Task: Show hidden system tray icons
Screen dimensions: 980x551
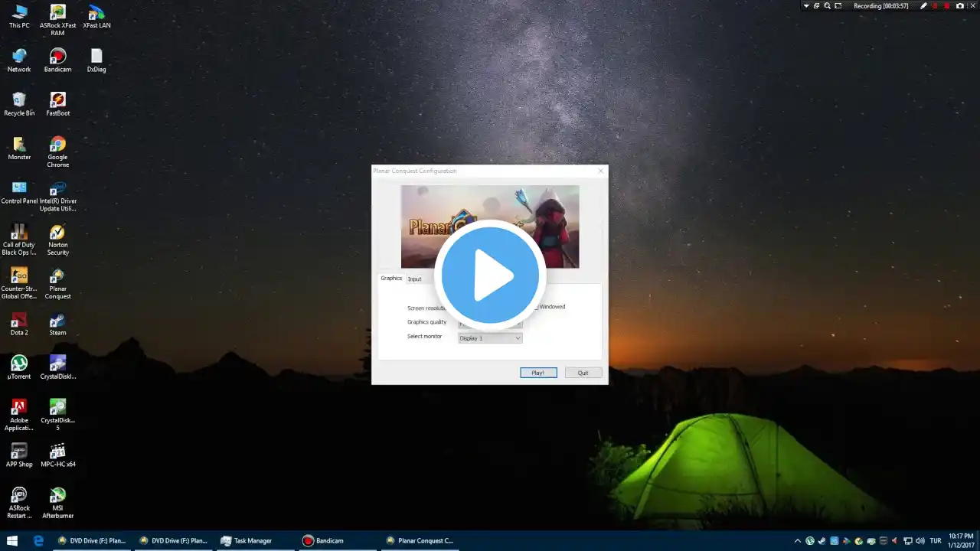Action: click(798, 541)
